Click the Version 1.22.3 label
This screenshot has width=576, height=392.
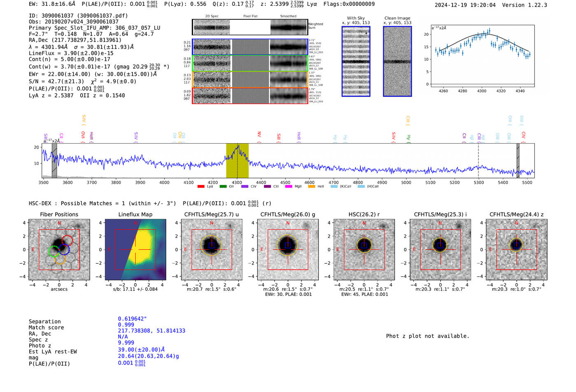(525, 5)
